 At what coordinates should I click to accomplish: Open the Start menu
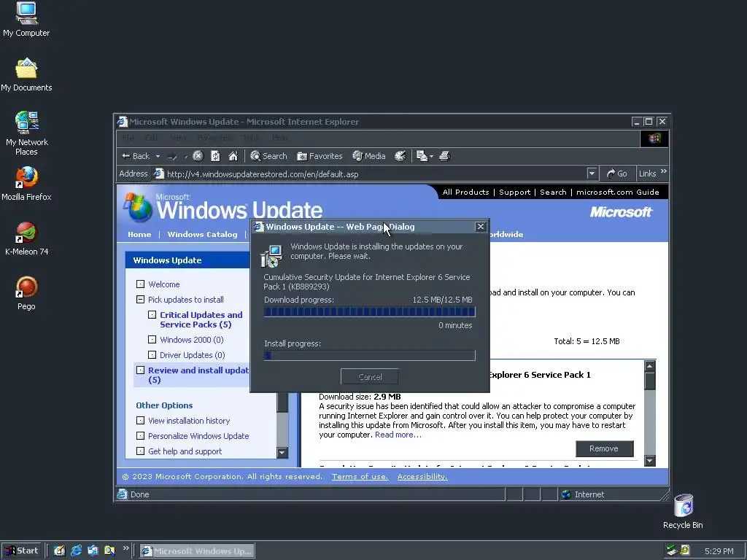(x=21, y=551)
